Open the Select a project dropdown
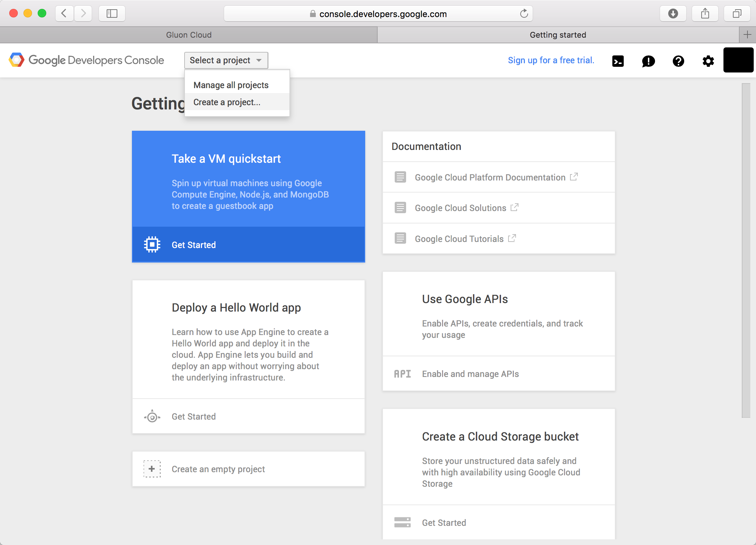This screenshot has width=756, height=545. tap(226, 60)
